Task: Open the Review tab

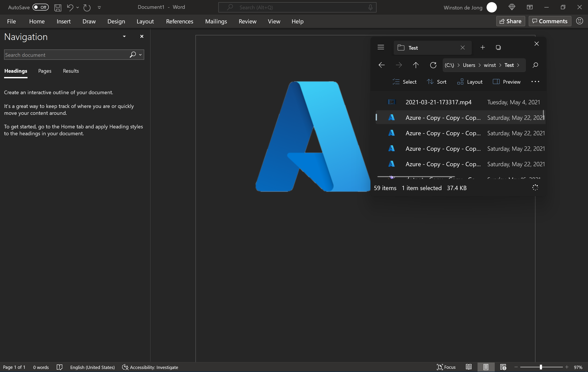Action: click(247, 22)
